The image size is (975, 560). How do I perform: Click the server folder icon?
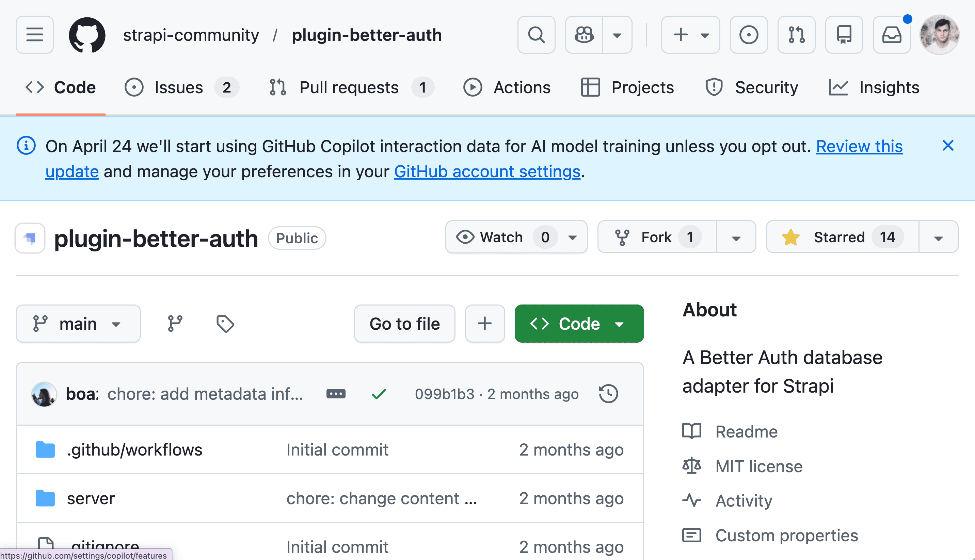[45, 498]
